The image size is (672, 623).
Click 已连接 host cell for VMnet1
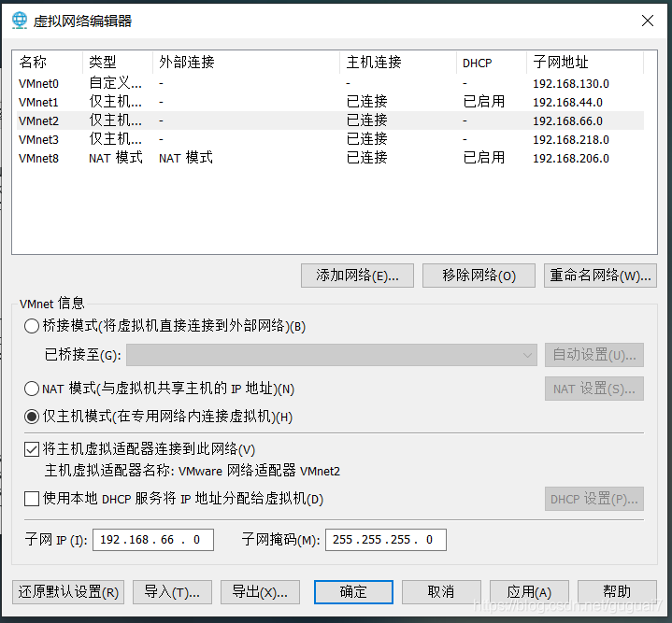[367, 102]
